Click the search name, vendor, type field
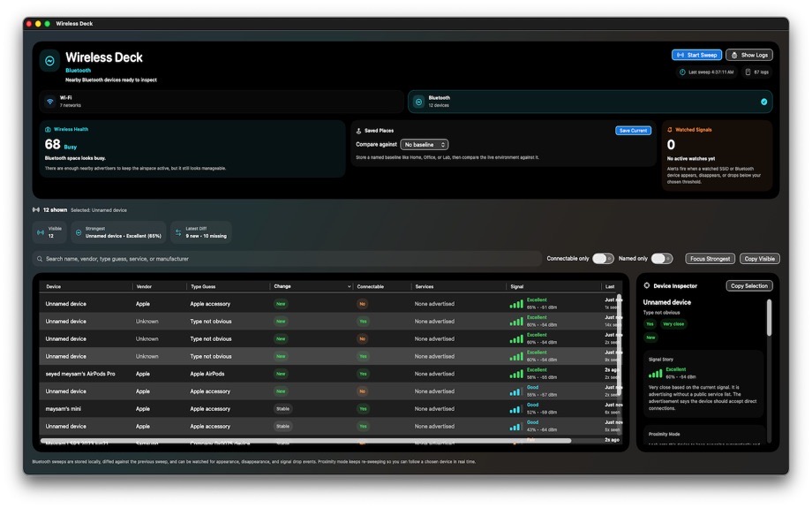The width and height of the screenshot is (812, 508). click(x=288, y=259)
